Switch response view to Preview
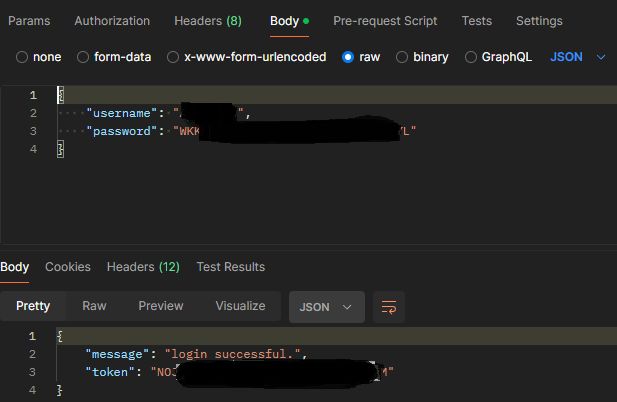The height and width of the screenshot is (402, 617). pos(161,306)
